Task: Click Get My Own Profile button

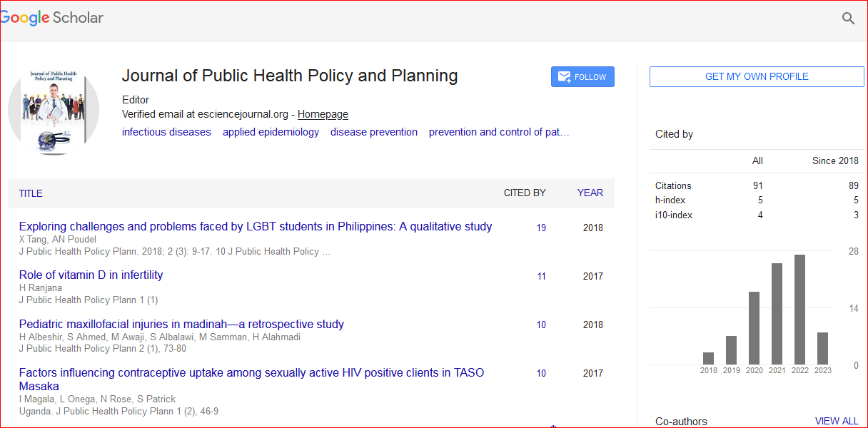Action: pos(757,77)
